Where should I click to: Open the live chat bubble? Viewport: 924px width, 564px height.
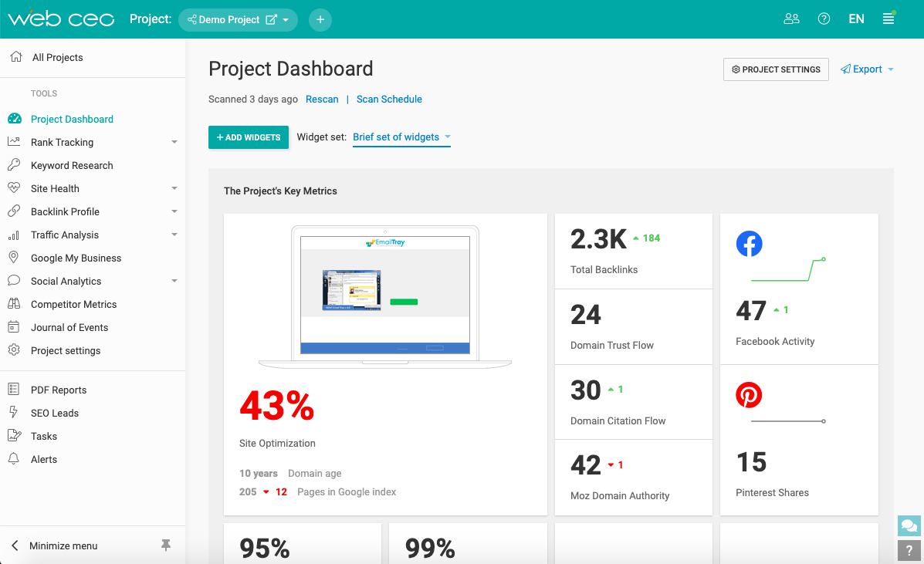(x=909, y=525)
